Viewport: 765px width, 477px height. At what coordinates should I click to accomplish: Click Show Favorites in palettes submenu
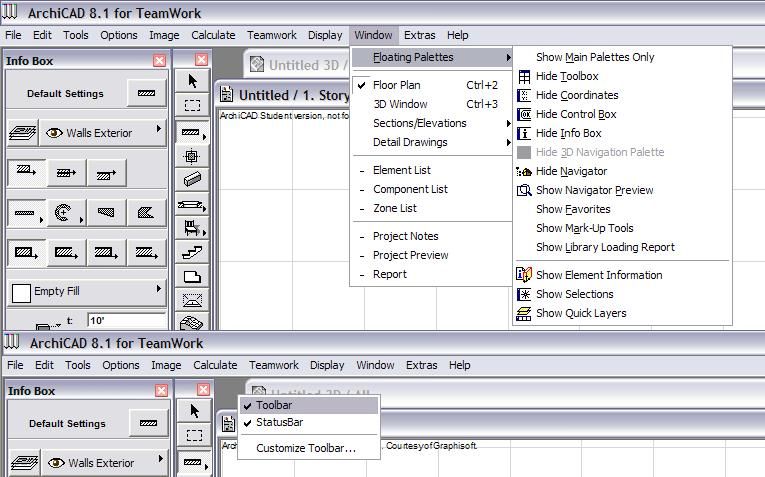pyautogui.click(x=623, y=209)
